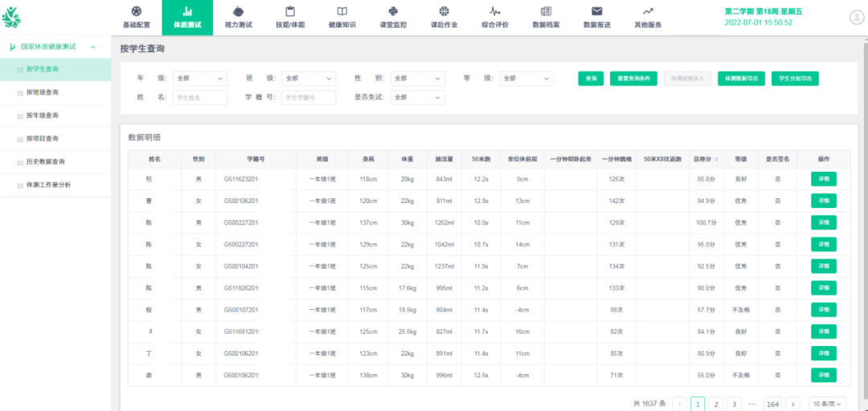
Task: Select 按项目查询 in the sidebar
Action: click(x=55, y=138)
